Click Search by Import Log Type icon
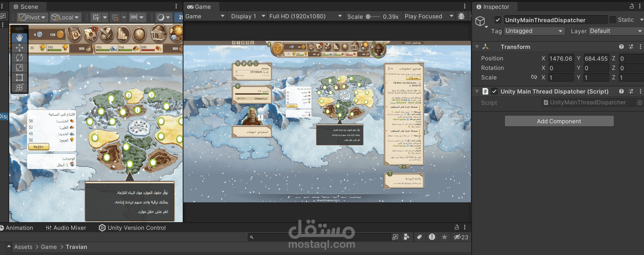The height and width of the screenshot is (255, 644). [x=432, y=237]
